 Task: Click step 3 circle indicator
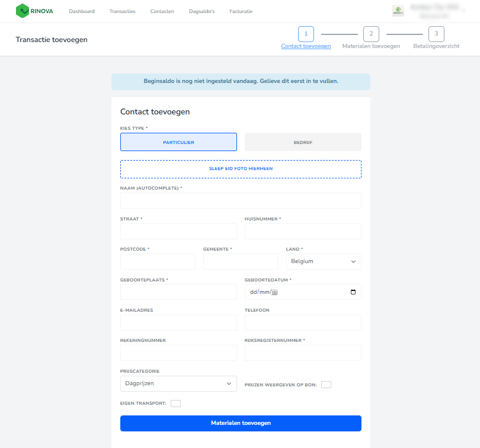click(436, 34)
